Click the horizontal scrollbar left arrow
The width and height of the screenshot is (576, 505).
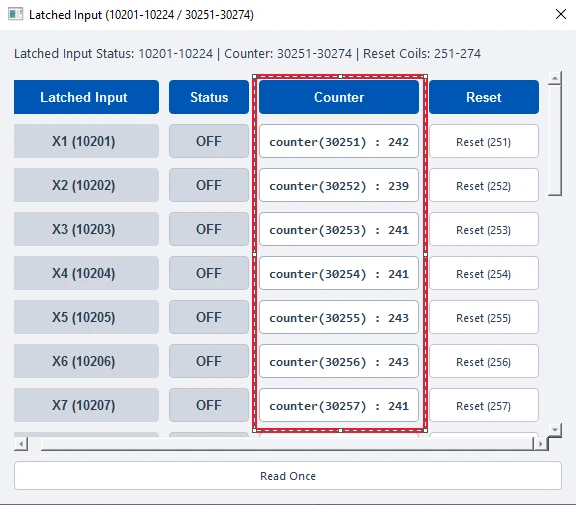tap(21, 444)
